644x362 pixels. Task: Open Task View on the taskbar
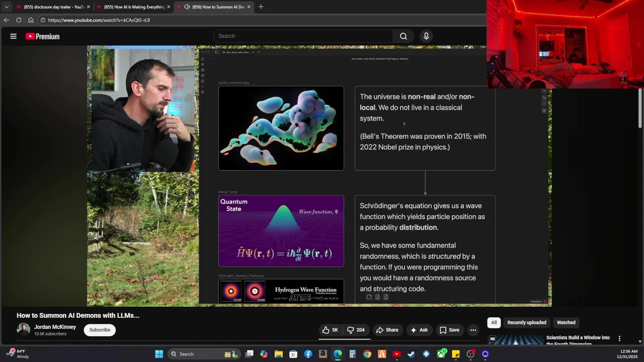tap(249, 354)
